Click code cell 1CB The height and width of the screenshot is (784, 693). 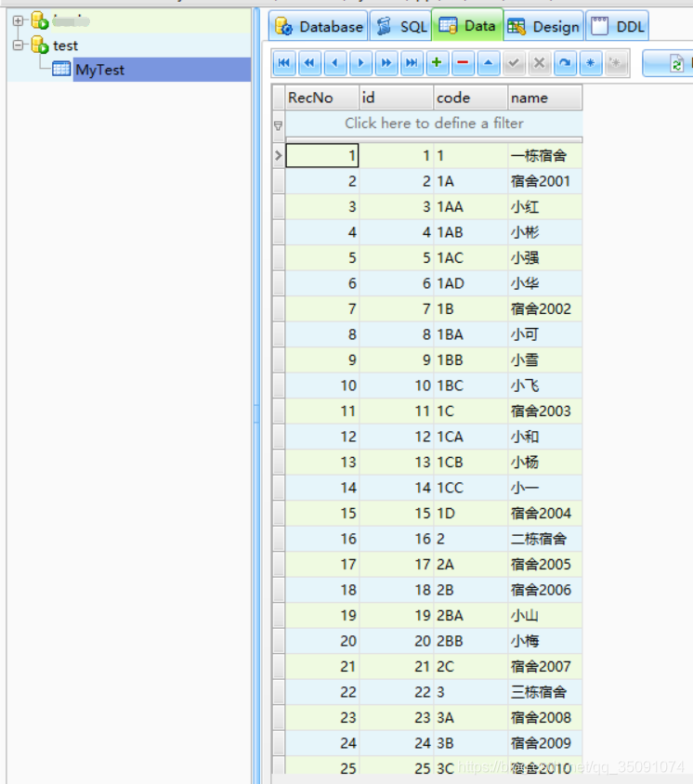click(x=470, y=462)
